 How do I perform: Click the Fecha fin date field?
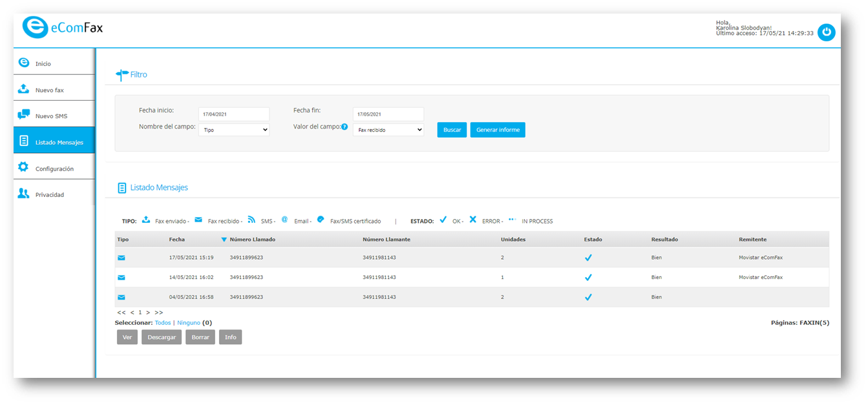388,114
